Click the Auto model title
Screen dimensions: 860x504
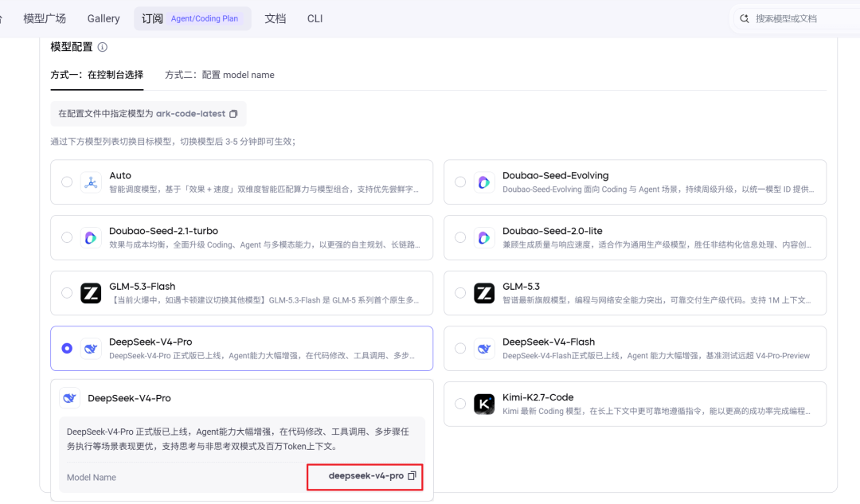click(x=120, y=175)
